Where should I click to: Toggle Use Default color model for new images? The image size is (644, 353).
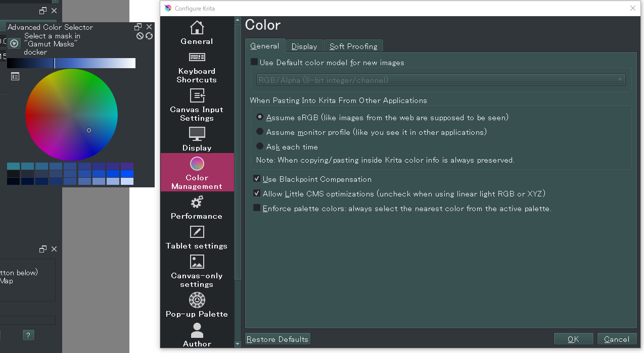click(328, 63)
